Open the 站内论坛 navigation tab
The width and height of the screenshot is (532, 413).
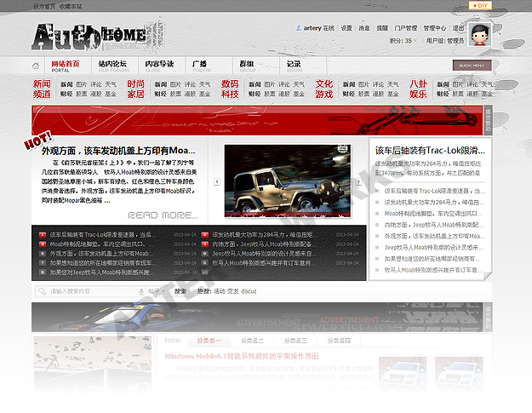click(112, 65)
